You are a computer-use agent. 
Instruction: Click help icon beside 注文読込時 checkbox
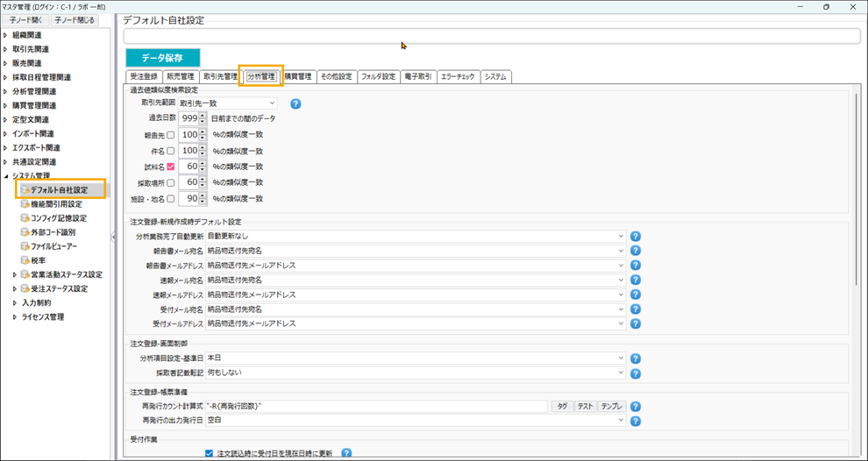pyautogui.click(x=346, y=453)
